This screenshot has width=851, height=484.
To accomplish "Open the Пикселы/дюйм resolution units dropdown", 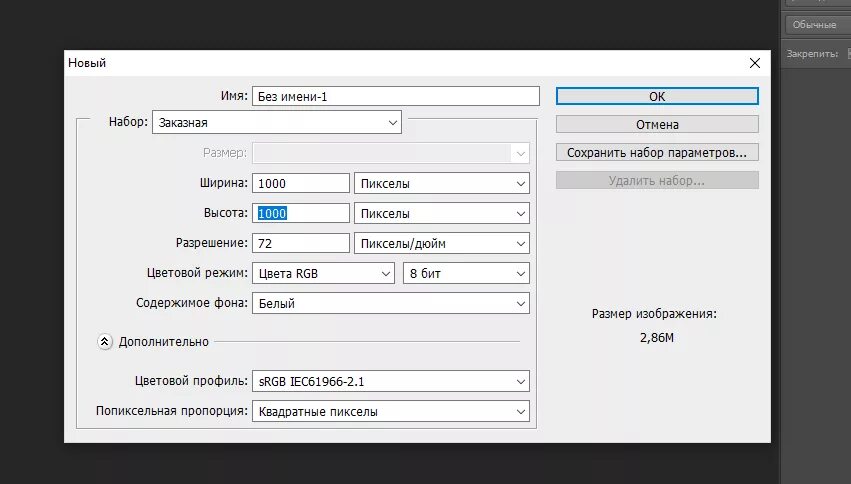I will click(x=442, y=243).
